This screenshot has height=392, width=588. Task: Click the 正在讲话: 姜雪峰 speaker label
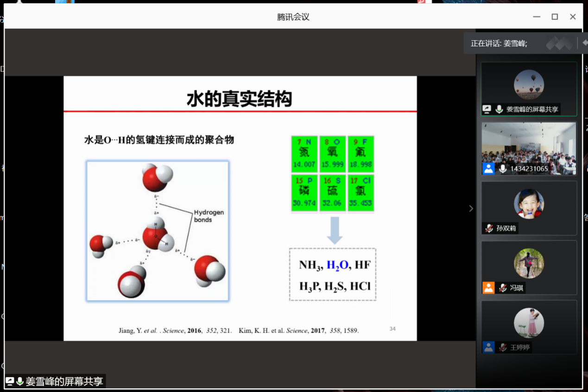[x=499, y=44]
